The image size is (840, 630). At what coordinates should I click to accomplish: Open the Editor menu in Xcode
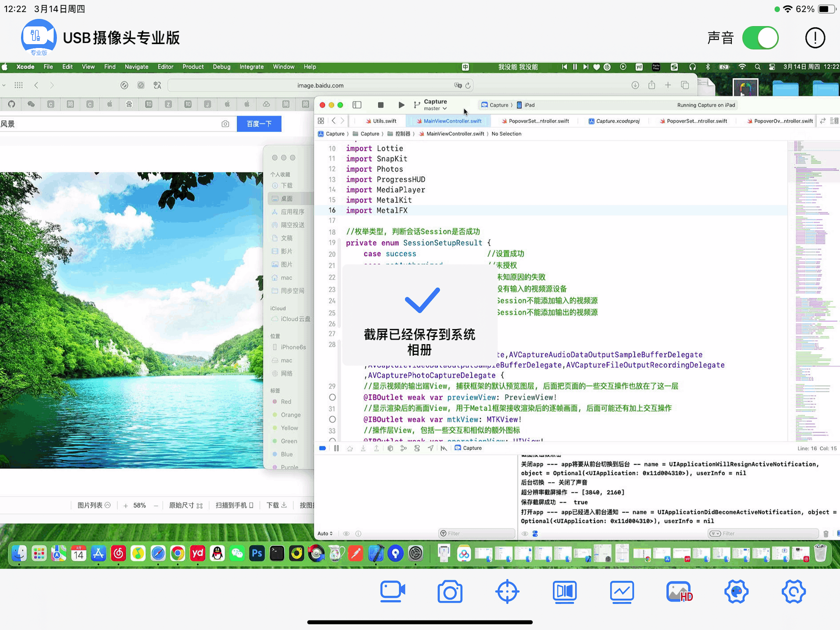[x=165, y=67]
